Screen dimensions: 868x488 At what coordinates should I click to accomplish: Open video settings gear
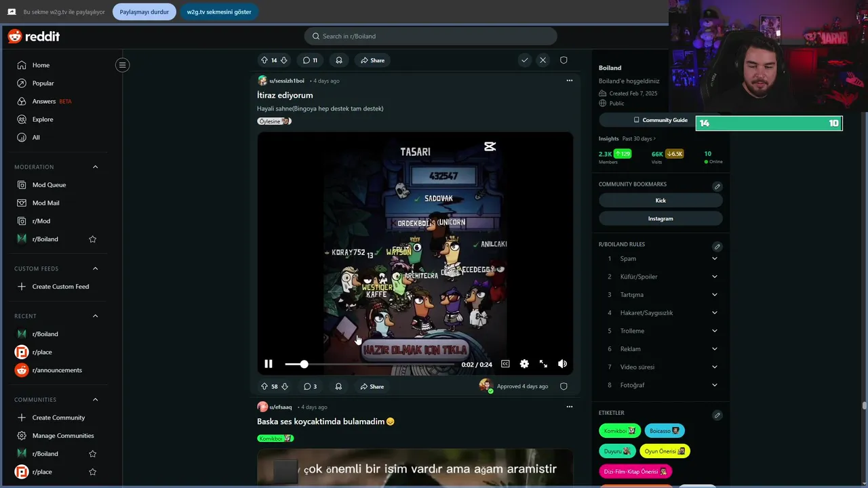[x=524, y=364]
